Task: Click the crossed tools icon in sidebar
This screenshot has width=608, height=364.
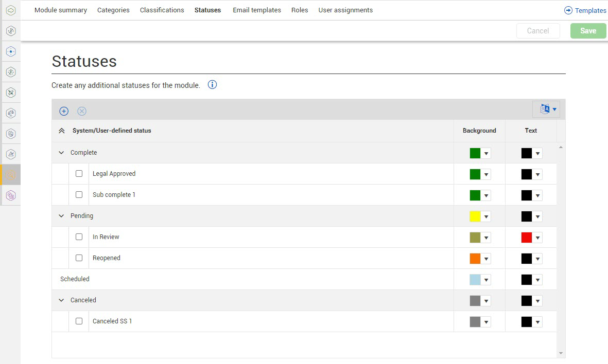Action: point(11,93)
